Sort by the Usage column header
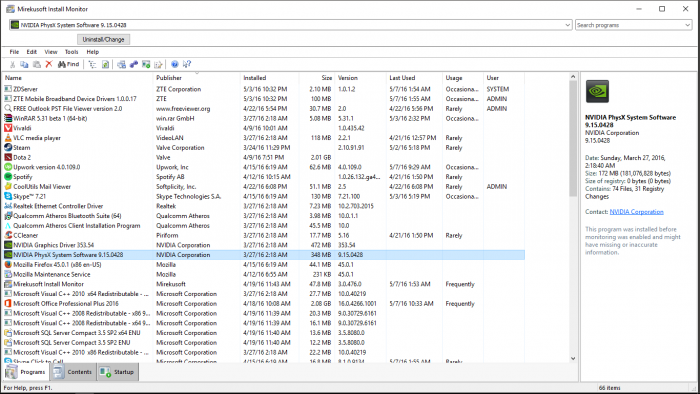The height and width of the screenshot is (394, 700). [463, 78]
